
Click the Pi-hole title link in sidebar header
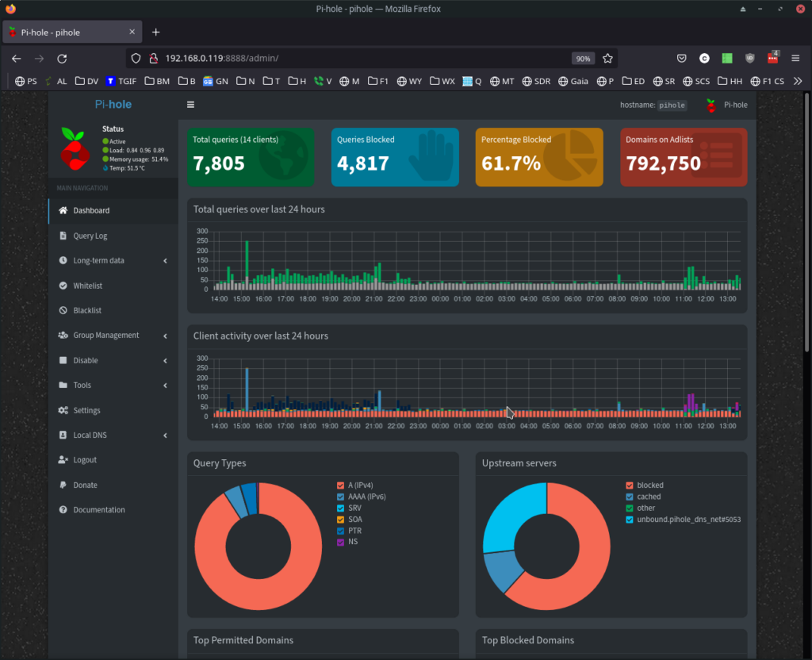[x=113, y=105]
